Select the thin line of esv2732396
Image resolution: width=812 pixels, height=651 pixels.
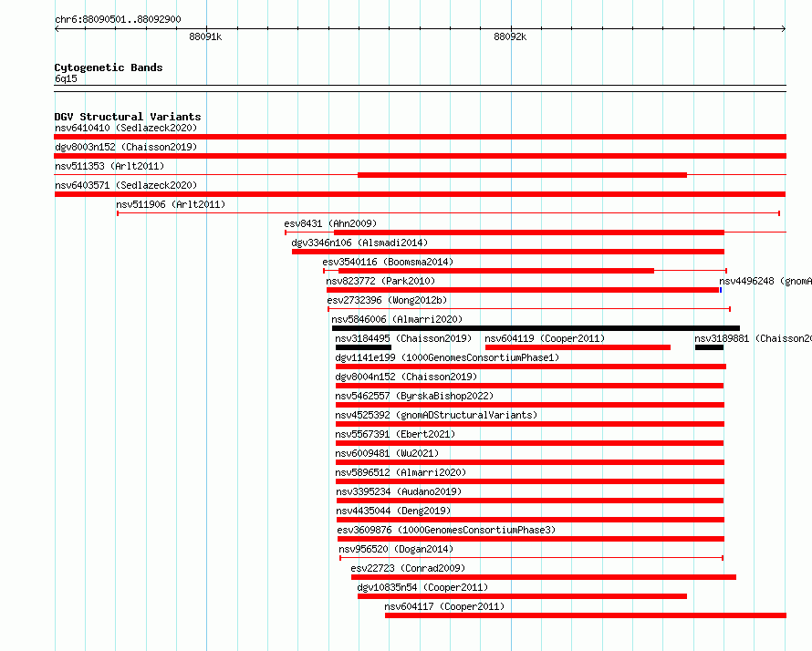(529, 309)
